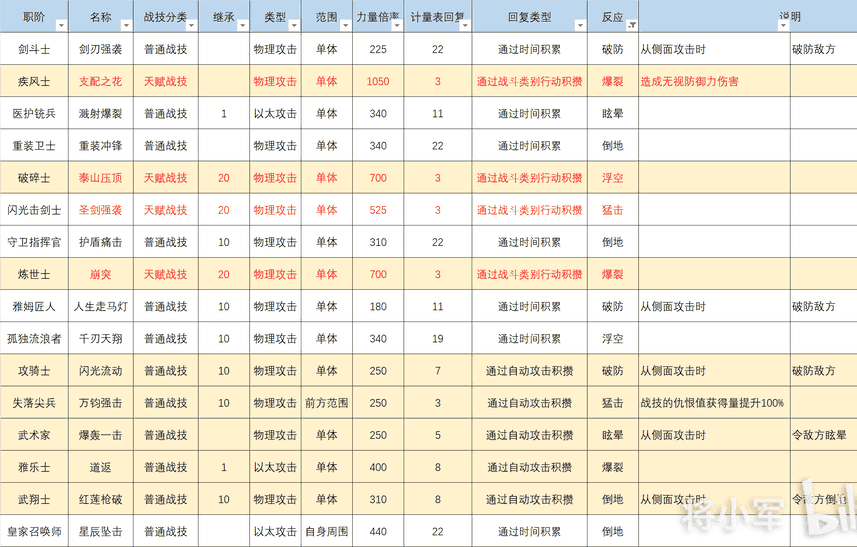Select the 炼世士 cell
The width and height of the screenshot is (857, 547).
click(34, 274)
